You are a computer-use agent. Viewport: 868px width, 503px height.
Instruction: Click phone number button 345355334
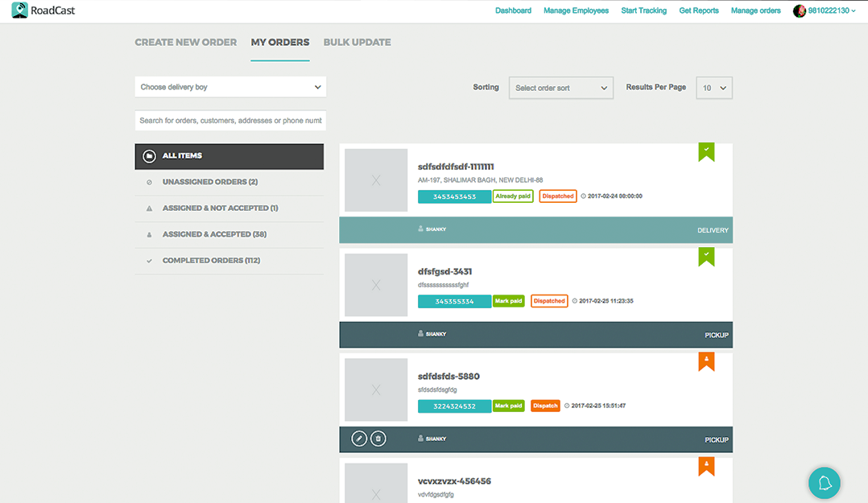[x=454, y=302]
